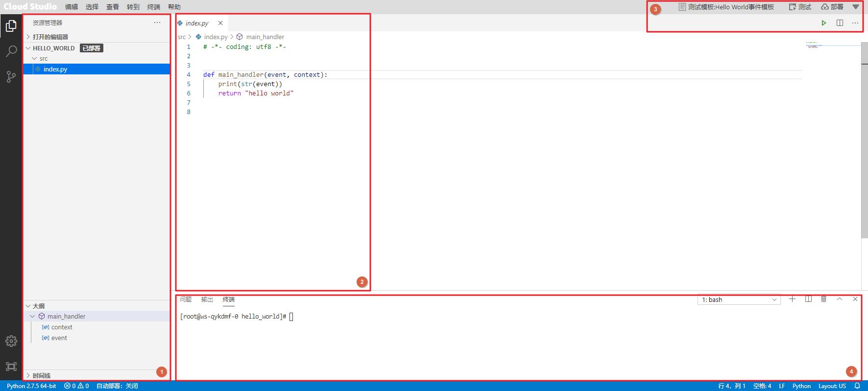Image resolution: width=868 pixels, height=391 pixels.
Task: Open the 终端 menu in the menu bar
Action: tap(154, 7)
